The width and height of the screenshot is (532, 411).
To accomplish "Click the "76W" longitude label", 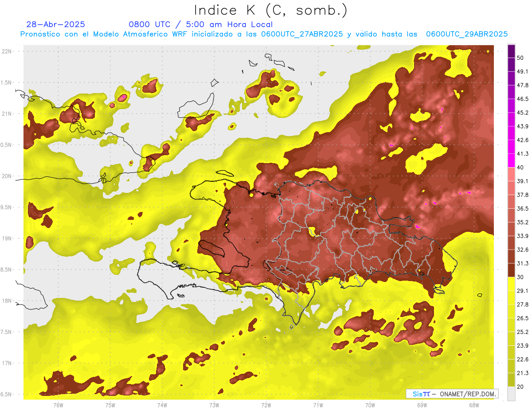I will (x=58, y=404).
